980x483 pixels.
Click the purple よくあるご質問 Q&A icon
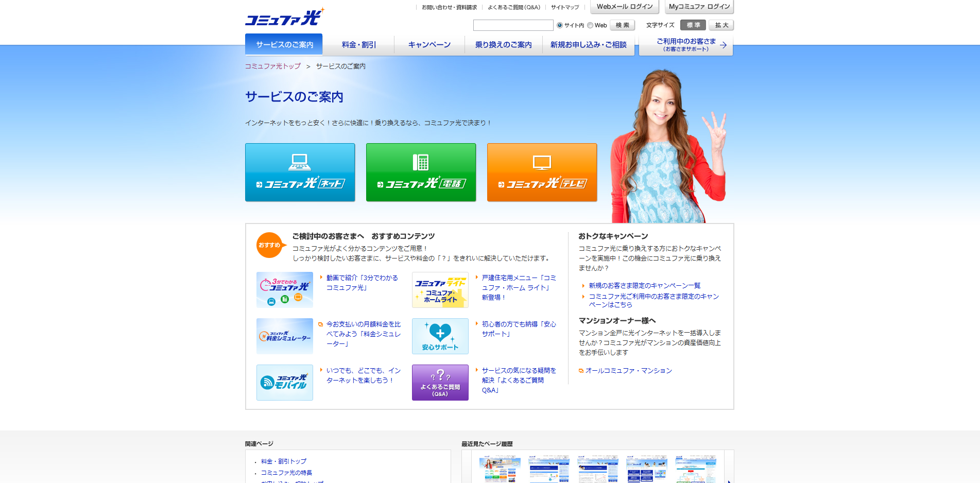[x=440, y=383]
